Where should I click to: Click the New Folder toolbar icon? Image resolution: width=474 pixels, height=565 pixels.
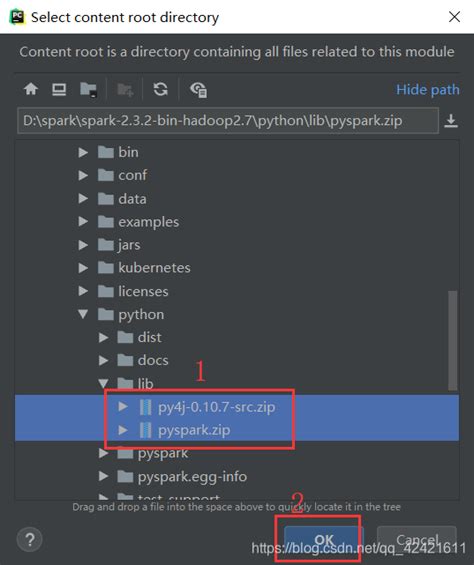pyautogui.click(x=125, y=89)
